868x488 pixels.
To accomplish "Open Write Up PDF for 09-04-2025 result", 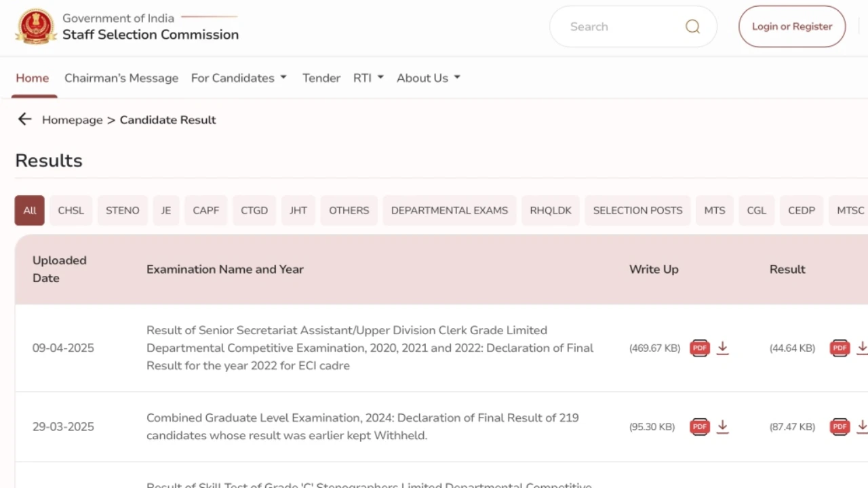I will (700, 348).
